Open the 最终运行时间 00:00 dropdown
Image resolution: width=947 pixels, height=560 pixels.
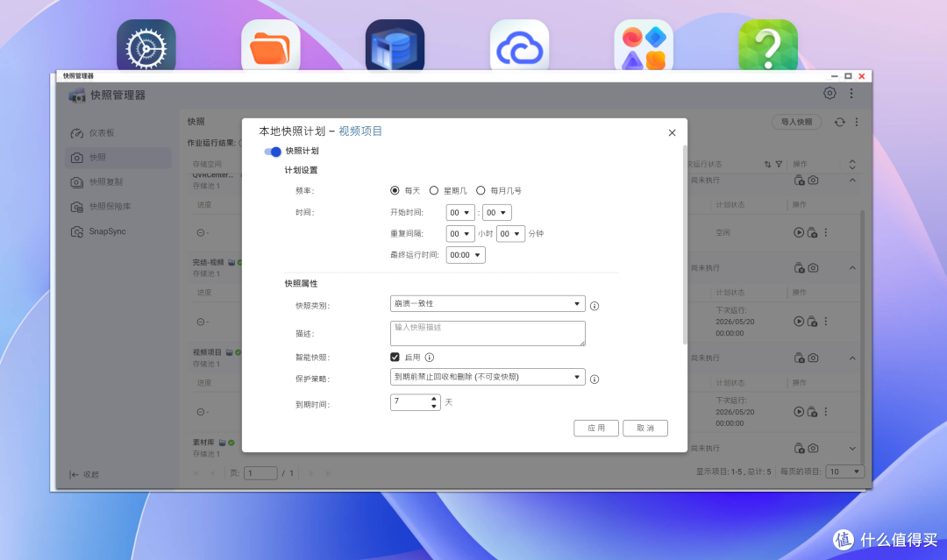tap(466, 255)
